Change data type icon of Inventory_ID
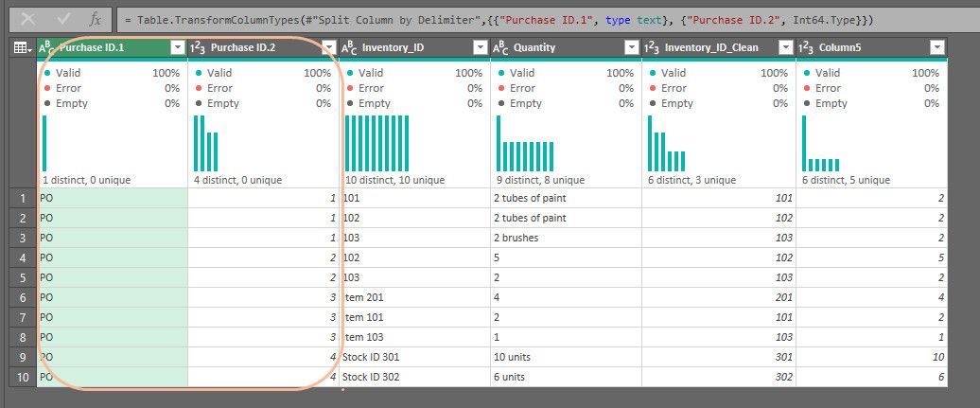This screenshot has height=408, width=980. tap(349, 47)
